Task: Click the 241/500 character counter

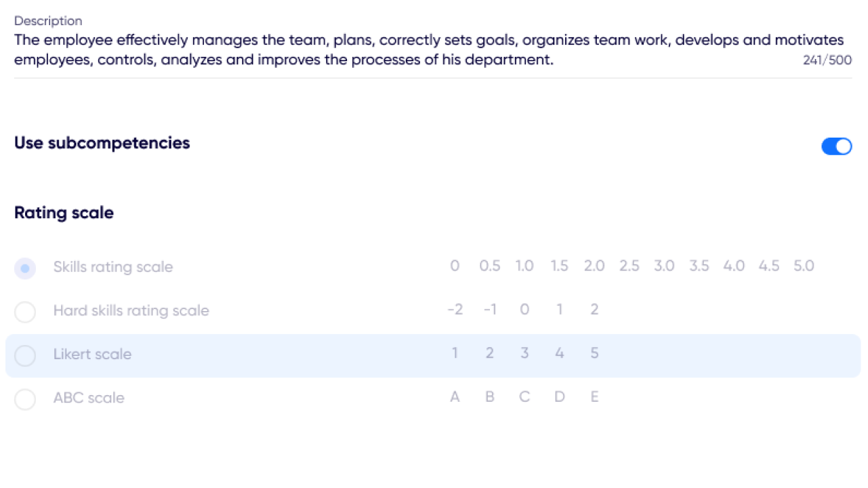Action: 827,60
